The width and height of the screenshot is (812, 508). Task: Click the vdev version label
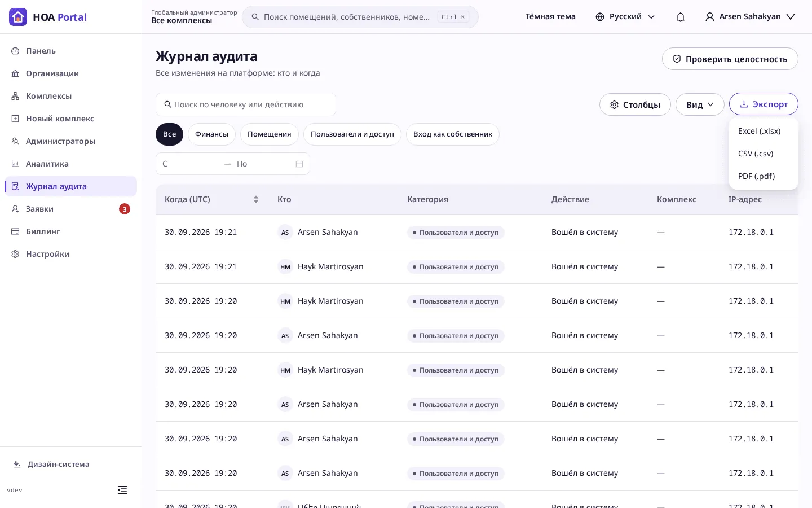pos(15,490)
